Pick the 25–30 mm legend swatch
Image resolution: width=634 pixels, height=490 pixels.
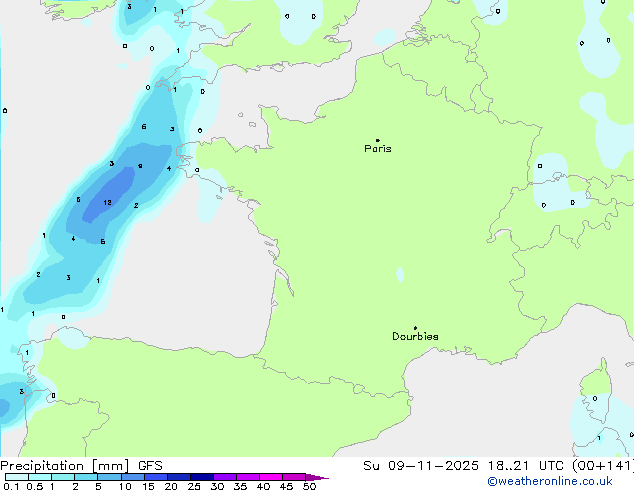tap(201, 477)
